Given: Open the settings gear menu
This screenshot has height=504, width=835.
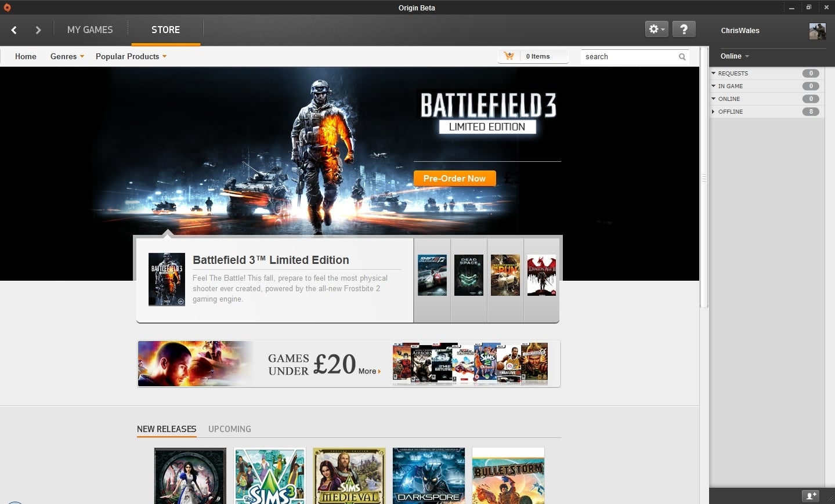Looking at the screenshot, I should coord(656,29).
